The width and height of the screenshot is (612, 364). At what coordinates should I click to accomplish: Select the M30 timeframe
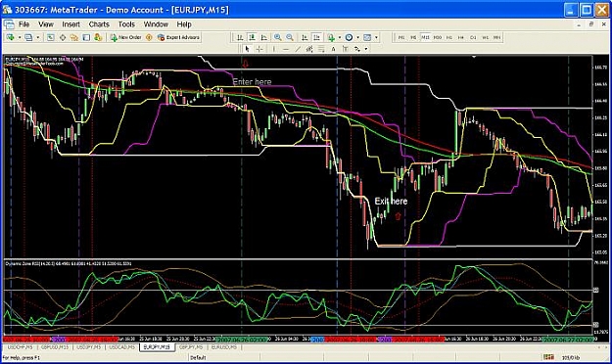[x=437, y=37]
